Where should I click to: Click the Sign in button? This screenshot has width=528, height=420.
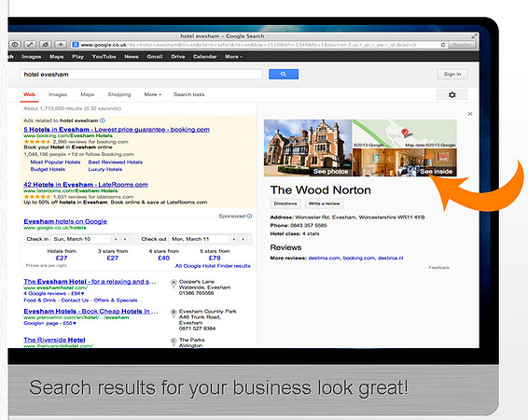click(x=452, y=74)
